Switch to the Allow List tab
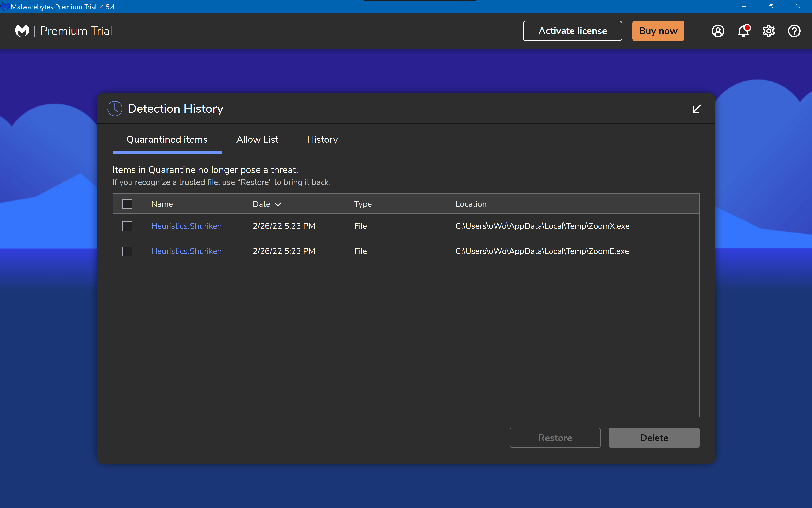Viewport: 812px width, 508px height. click(257, 139)
